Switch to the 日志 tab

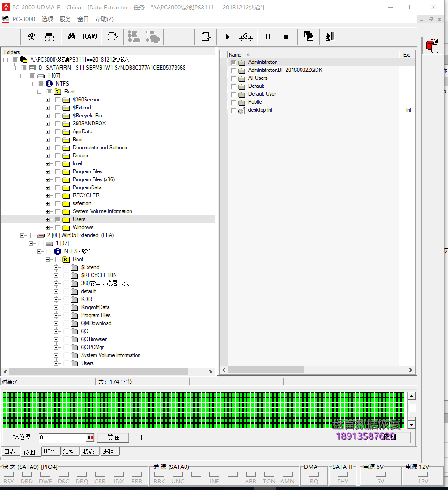coord(10,451)
